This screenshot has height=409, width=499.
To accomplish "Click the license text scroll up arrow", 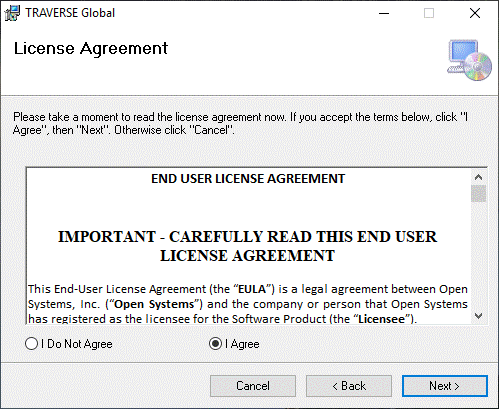I will tap(479, 177).
